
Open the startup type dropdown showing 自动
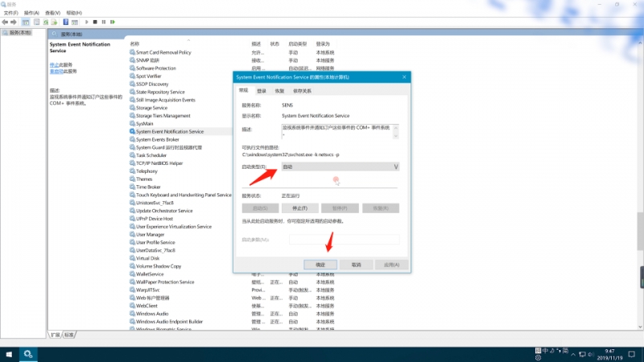click(340, 167)
